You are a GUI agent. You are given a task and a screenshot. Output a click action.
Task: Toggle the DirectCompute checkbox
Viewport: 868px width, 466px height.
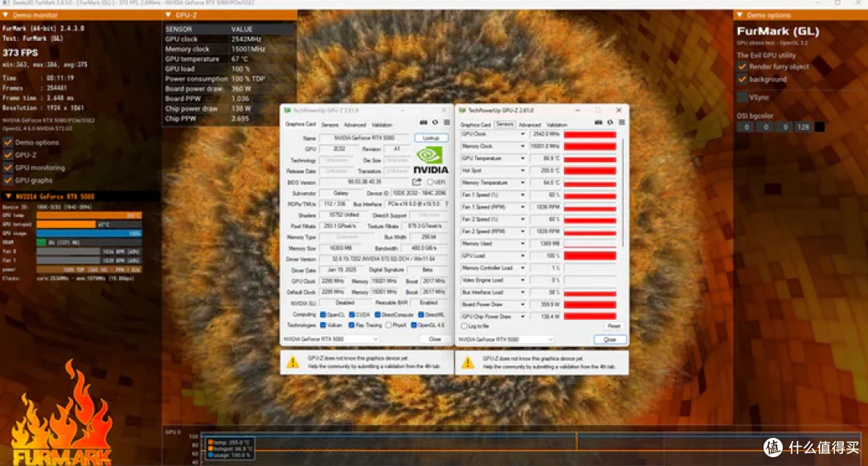pos(378,314)
